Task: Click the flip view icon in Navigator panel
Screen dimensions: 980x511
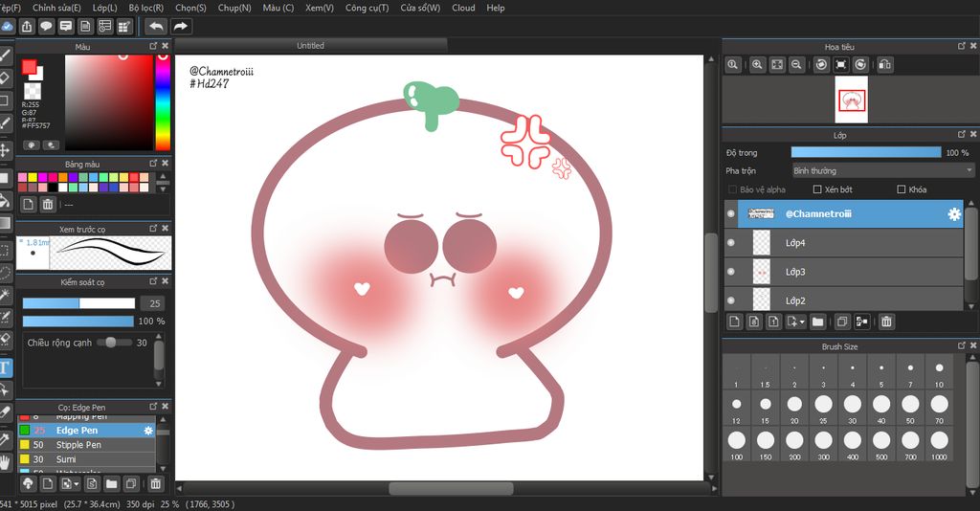Action: 885,64
